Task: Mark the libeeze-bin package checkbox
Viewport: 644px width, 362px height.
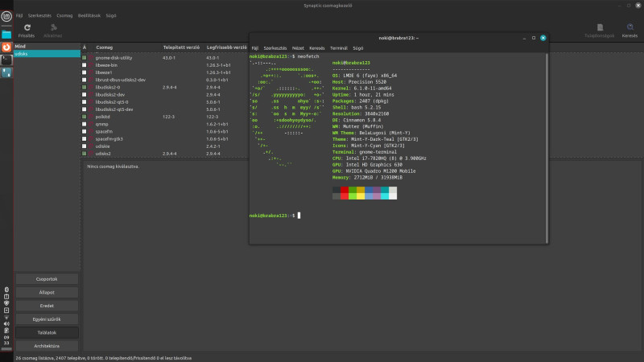Action: (85, 65)
